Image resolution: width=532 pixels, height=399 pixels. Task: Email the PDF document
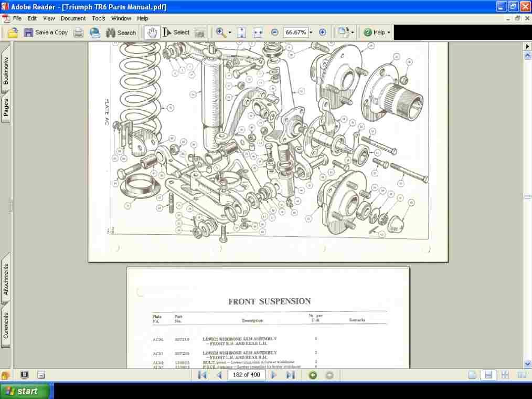pyautogui.click(x=94, y=32)
